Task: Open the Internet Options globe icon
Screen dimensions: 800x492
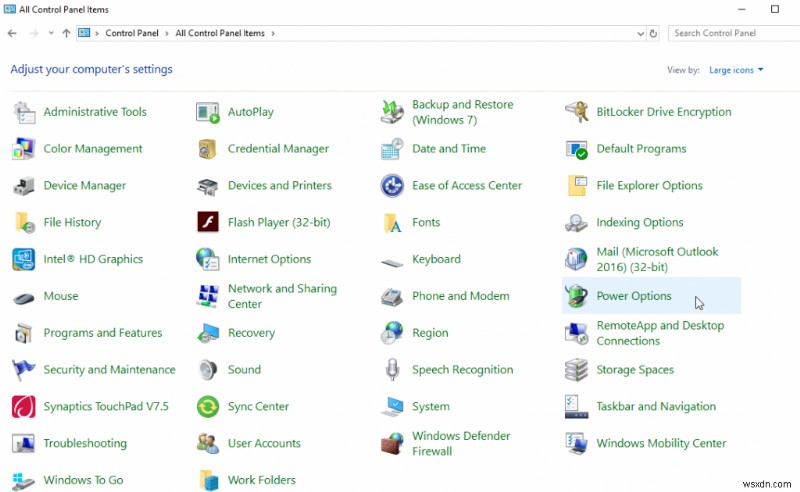Action: [208, 259]
